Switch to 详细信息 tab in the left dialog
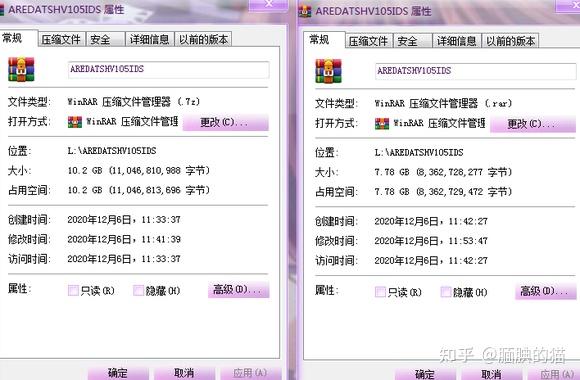The image size is (580, 380). pyautogui.click(x=149, y=39)
